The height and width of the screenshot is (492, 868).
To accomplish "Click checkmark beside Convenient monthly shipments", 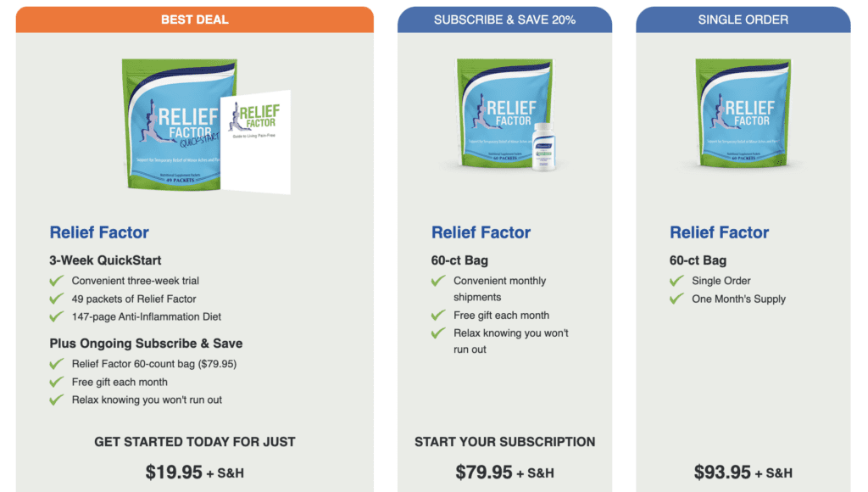I will click(438, 281).
